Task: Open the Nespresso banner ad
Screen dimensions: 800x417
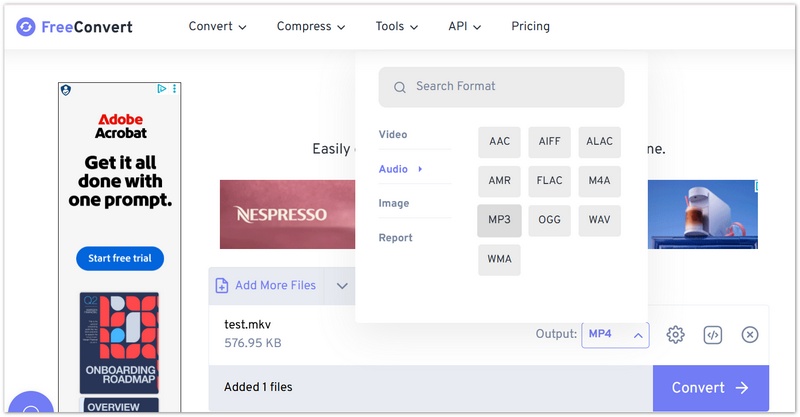Action: click(287, 214)
